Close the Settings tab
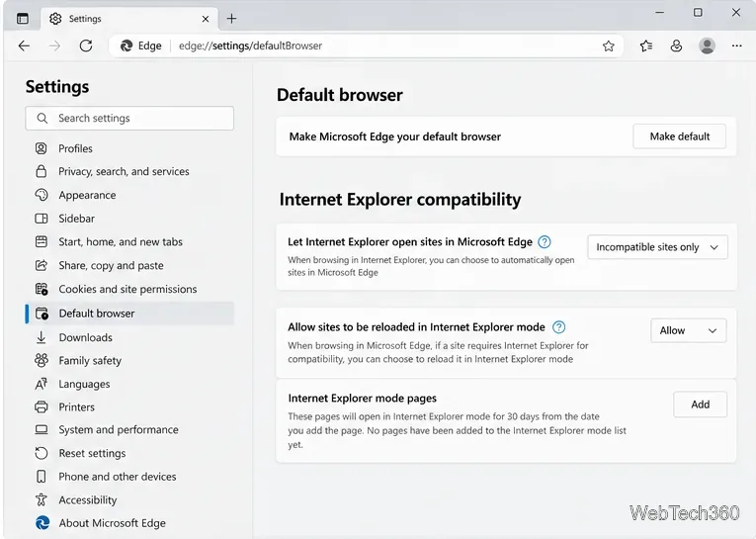Viewport: 756px width, 539px height. point(206,19)
